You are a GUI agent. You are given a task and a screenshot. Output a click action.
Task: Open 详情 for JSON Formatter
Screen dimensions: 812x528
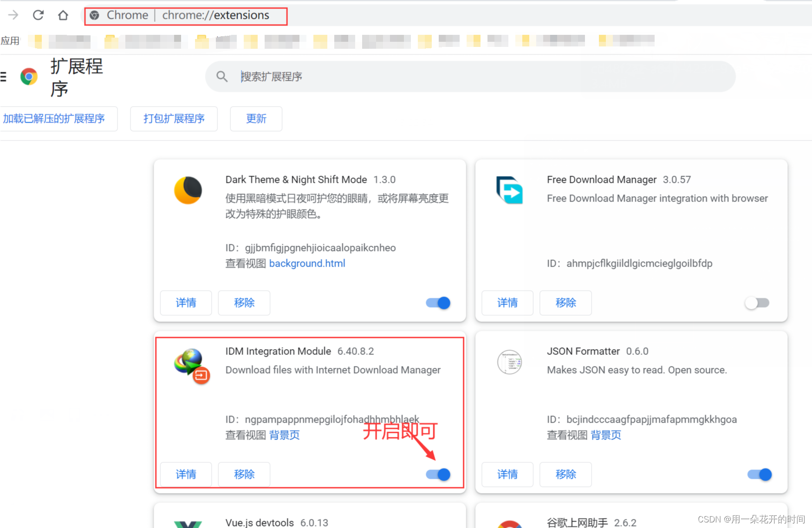pos(507,474)
